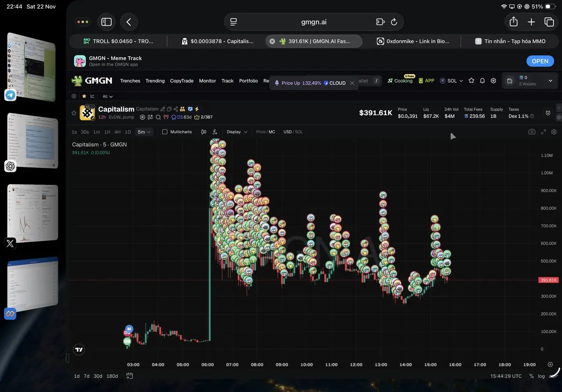Switch to TROLL $0.0450 browser tab

click(x=118, y=41)
